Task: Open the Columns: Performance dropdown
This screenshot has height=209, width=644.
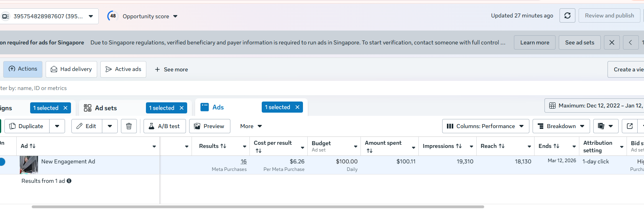Action: coord(485,126)
